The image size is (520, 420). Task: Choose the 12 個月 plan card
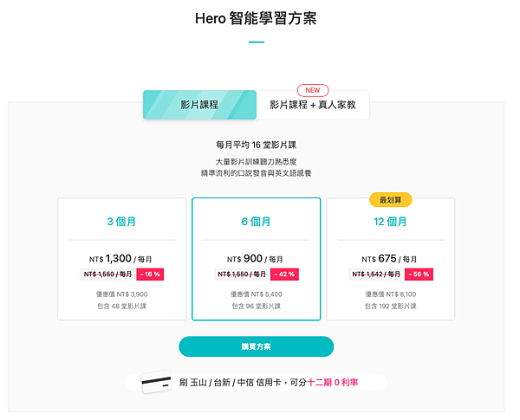click(x=390, y=259)
